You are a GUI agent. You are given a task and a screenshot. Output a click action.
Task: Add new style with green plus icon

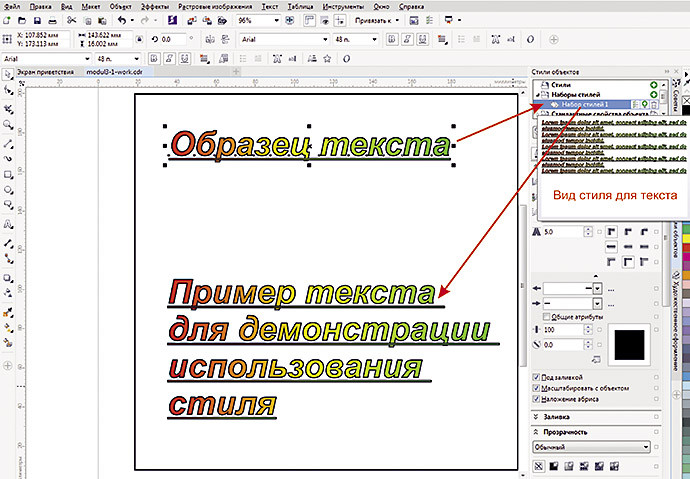652,86
